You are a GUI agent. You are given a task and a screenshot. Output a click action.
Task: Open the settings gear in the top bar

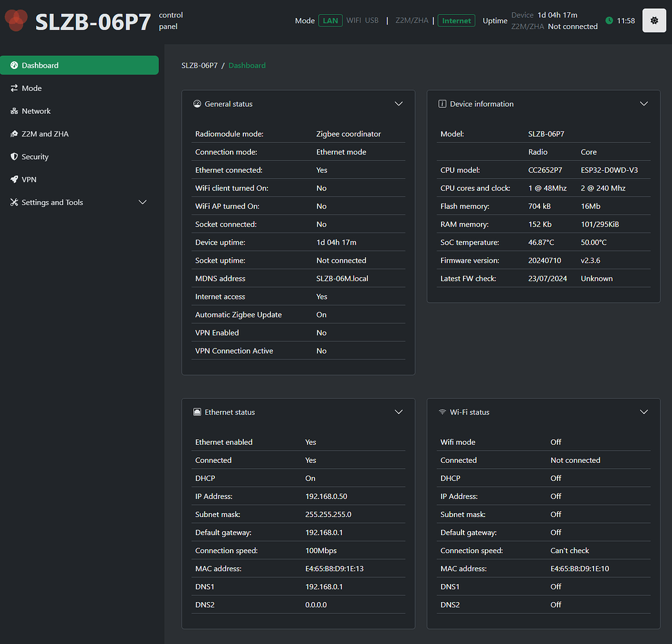(x=654, y=20)
